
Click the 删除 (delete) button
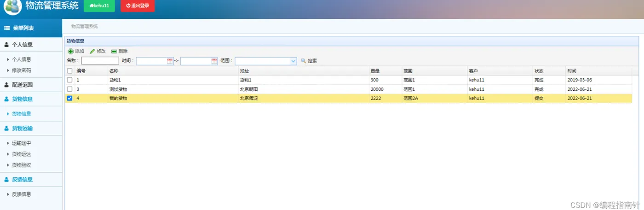click(120, 51)
